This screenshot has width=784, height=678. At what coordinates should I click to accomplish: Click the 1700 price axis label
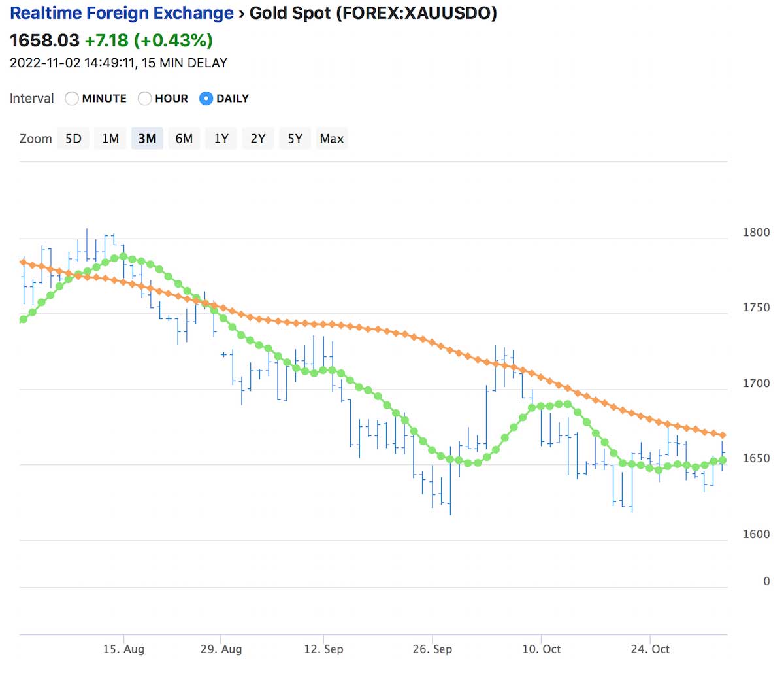757,384
